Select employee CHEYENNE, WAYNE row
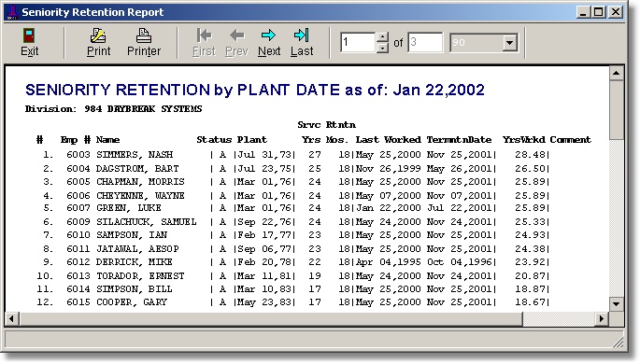This screenshot has width=640, height=364. point(296,195)
